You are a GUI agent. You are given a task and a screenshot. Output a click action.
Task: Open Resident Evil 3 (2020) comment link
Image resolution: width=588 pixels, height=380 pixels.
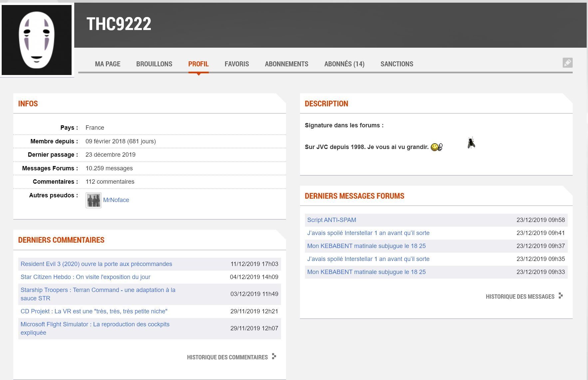(96, 264)
